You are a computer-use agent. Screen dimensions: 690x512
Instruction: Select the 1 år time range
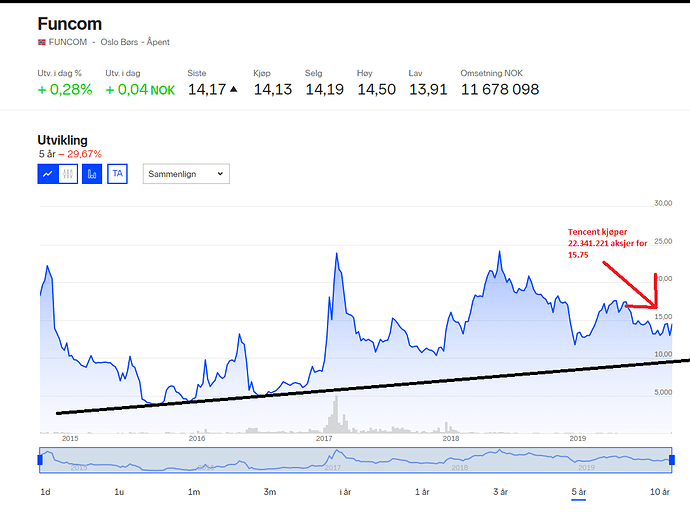pyautogui.click(x=422, y=492)
